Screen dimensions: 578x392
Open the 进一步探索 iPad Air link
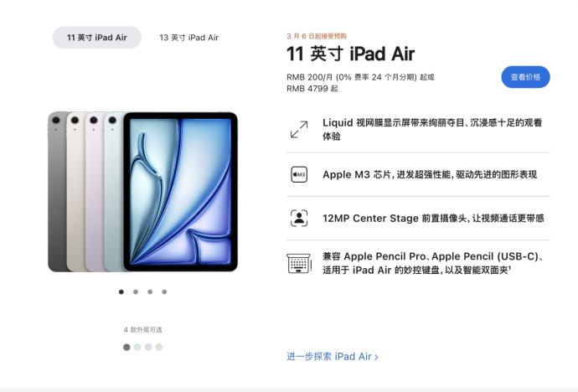click(x=332, y=357)
